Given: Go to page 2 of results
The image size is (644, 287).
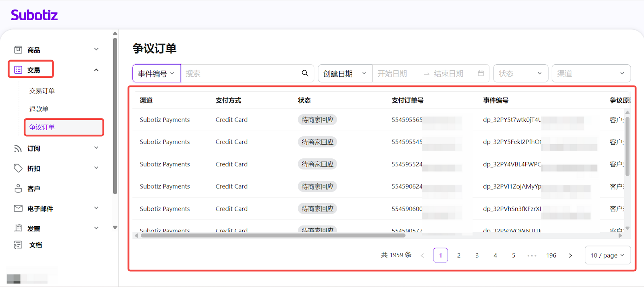Looking at the screenshot, I should (x=458, y=255).
